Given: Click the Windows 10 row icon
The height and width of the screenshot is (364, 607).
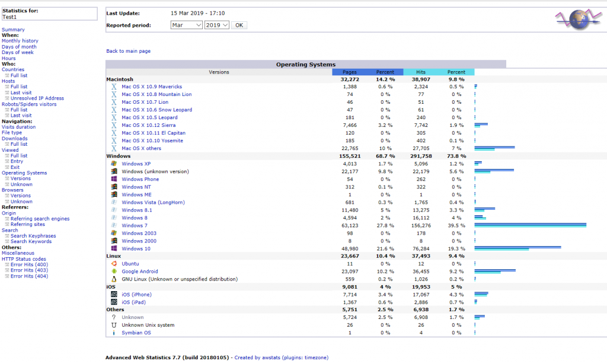Looking at the screenshot, I should (x=114, y=248).
